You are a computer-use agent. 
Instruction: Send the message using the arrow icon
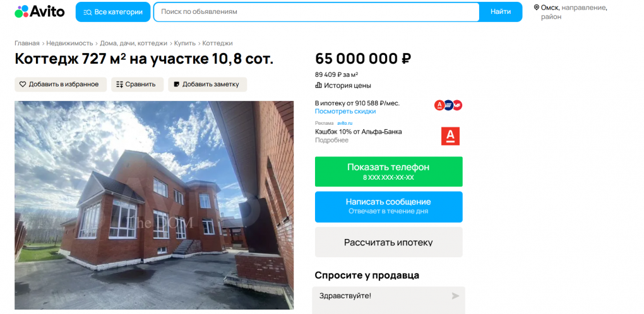(455, 296)
